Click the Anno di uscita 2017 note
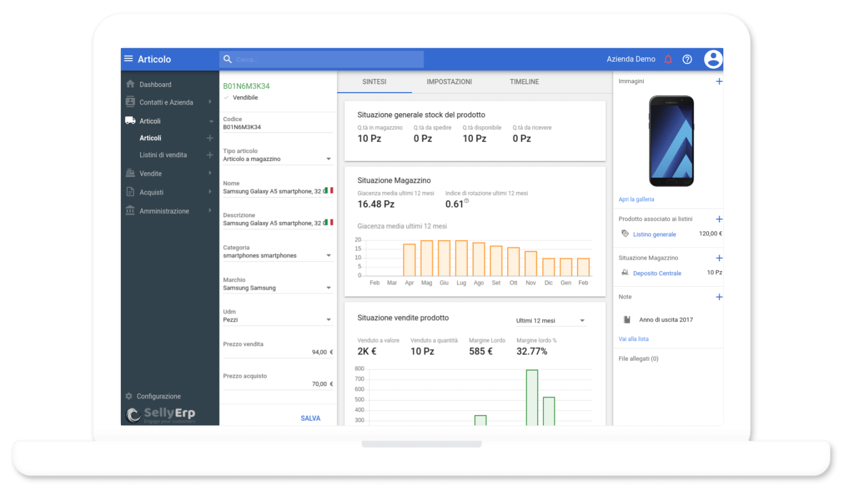Viewport: 868px width, 502px height. tap(666, 320)
